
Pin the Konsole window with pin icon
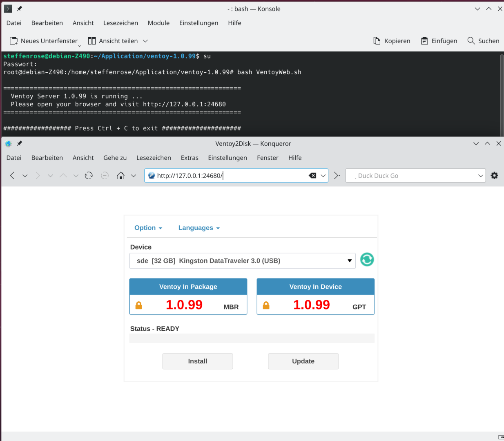(x=19, y=9)
